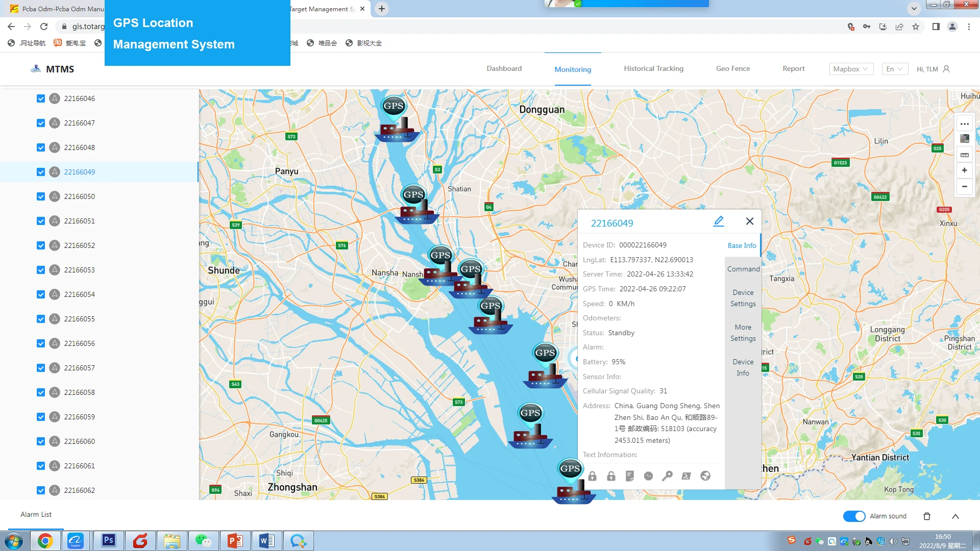
Task: Click the measure ruler tool on the map
Action: click(x=965, y=155)
